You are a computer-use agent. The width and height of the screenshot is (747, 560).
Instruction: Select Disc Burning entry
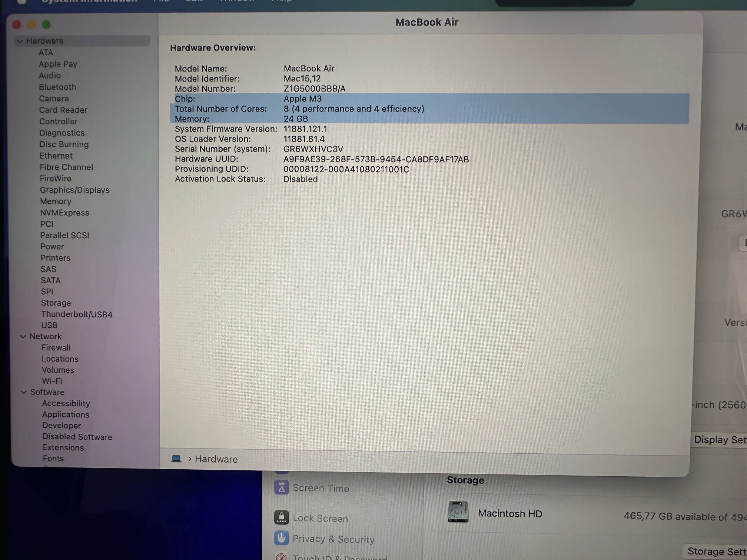(x=64, y=144)
